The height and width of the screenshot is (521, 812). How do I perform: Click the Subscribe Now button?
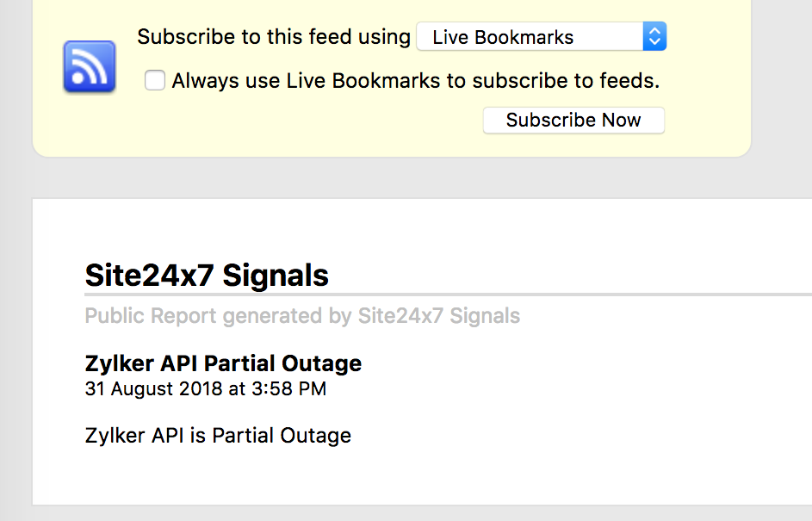pyautogui.click(x=573, y=121)
